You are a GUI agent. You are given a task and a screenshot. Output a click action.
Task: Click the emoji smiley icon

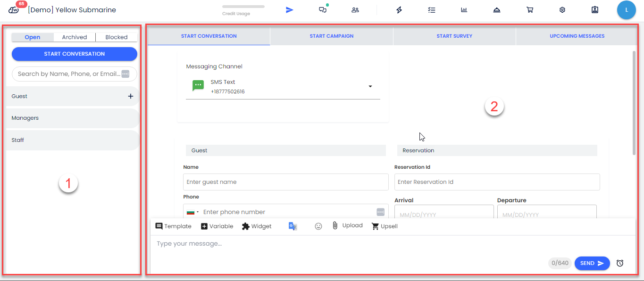point(318,226)
